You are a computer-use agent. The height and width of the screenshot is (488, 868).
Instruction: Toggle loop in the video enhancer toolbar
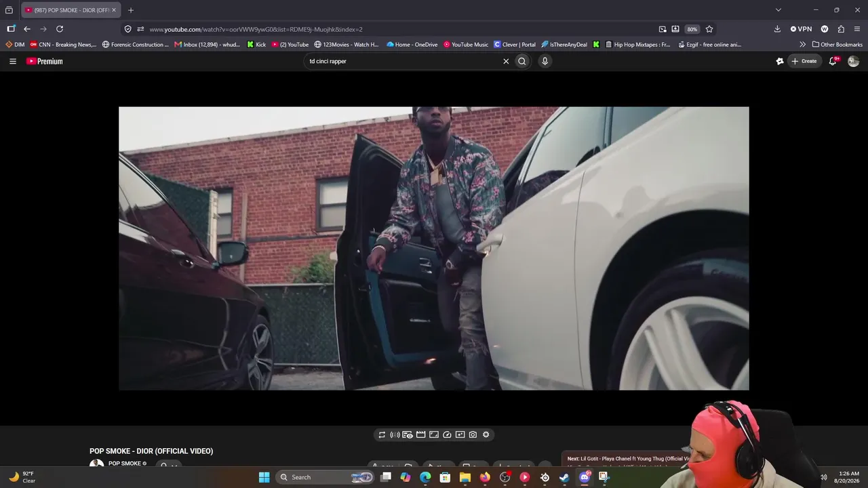382,434
